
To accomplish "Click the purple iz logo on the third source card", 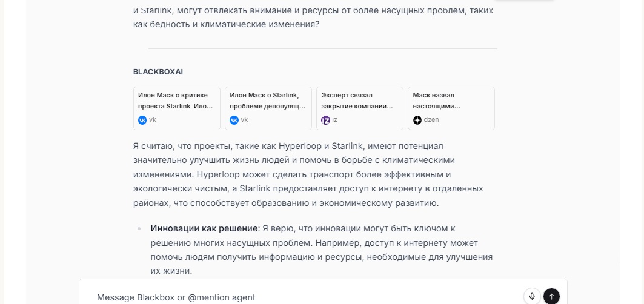I will tap(325, 120).
